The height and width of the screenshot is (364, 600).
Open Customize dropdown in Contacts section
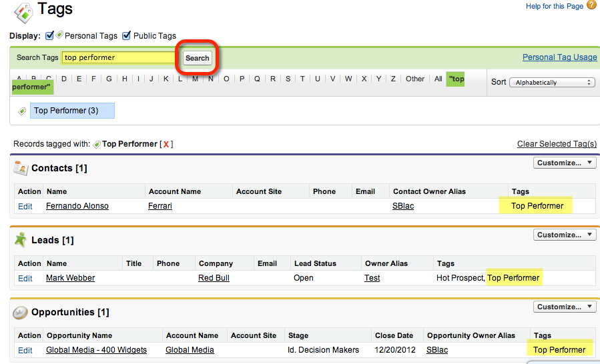pos(565,163)
